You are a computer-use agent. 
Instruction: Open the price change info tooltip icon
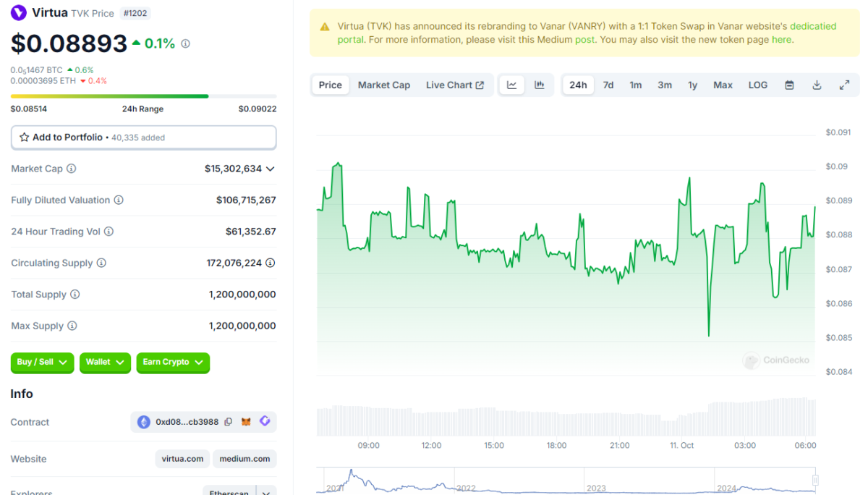pyautogui.click(x=185, y=43)
